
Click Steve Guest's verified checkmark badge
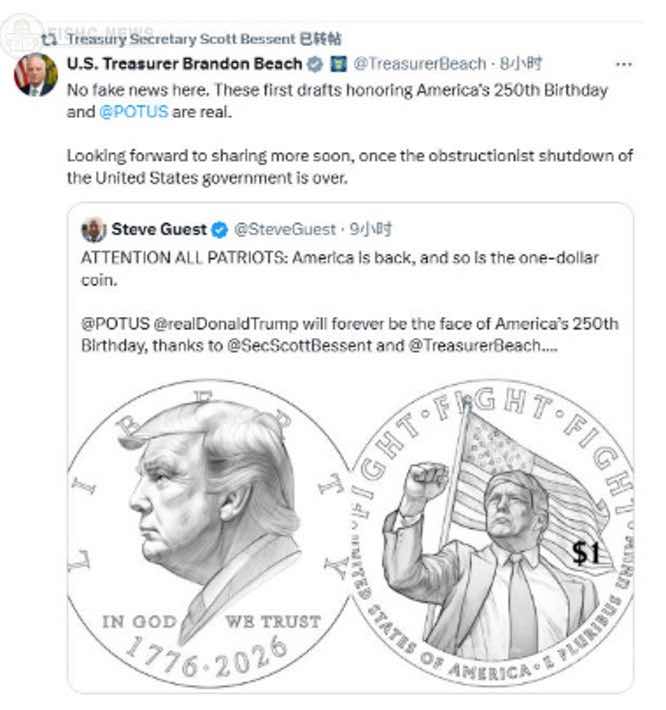click(220, 230)
